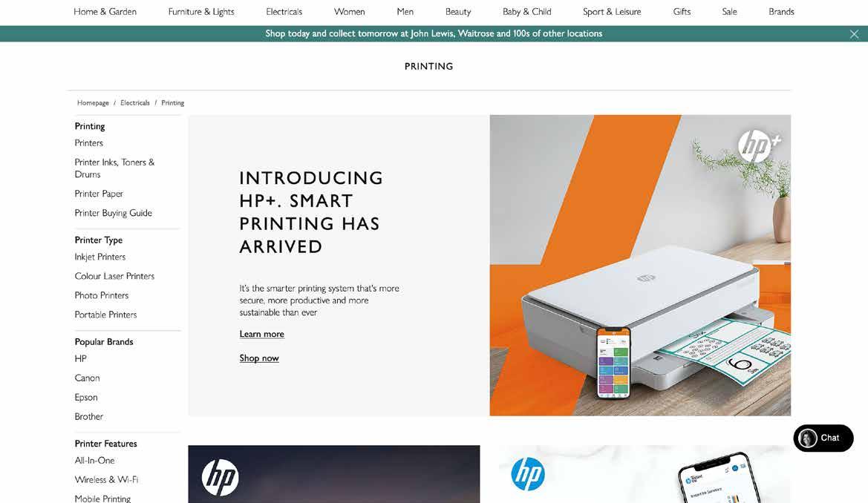This screenshot has width=868, height=503.
Task: Click the HP+ printer hero image
Action: tap(640, 265)
